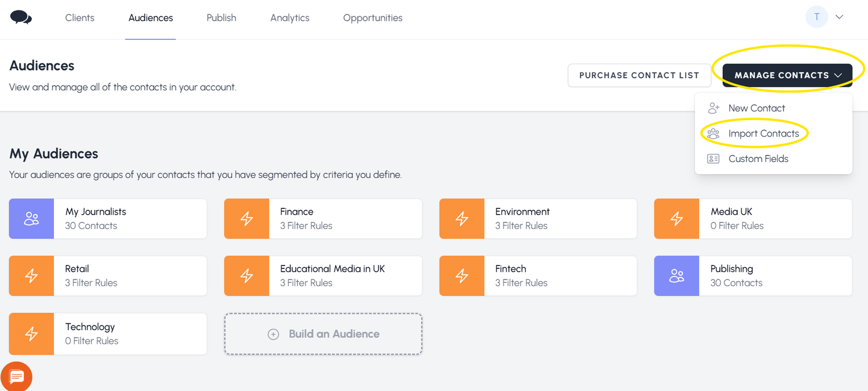The height and width of the screenshot is (391, 868).
Task: Expand the account menu chevron
Action: [x=839, y=17]
